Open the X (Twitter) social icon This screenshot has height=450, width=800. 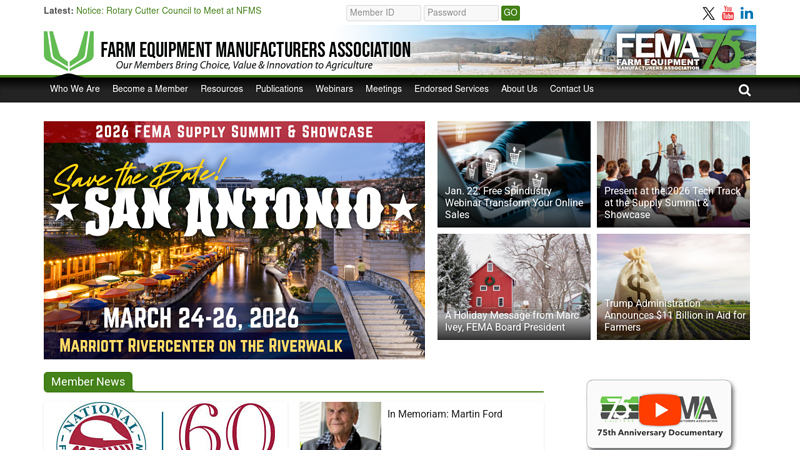click(x=708, y=13)
